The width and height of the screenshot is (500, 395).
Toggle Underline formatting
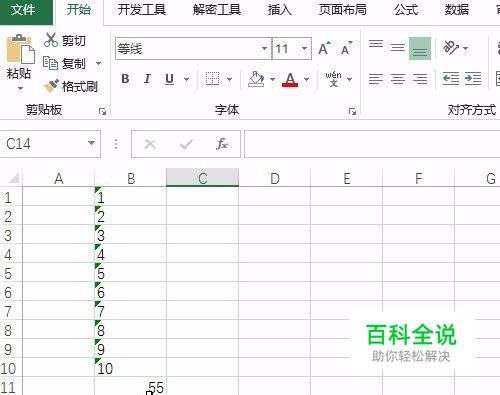[x=169, y=79]
